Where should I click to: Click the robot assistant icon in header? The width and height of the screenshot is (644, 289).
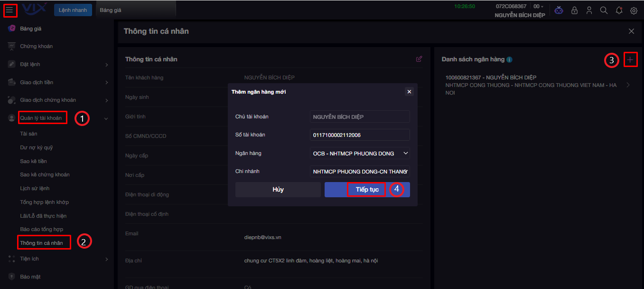pyautogui.click(x=559, y=10)
